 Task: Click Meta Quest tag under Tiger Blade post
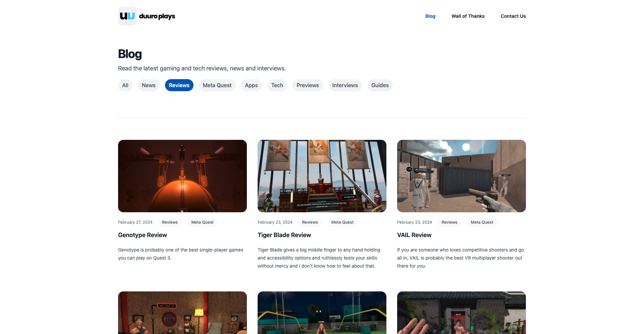pos(342,222)
